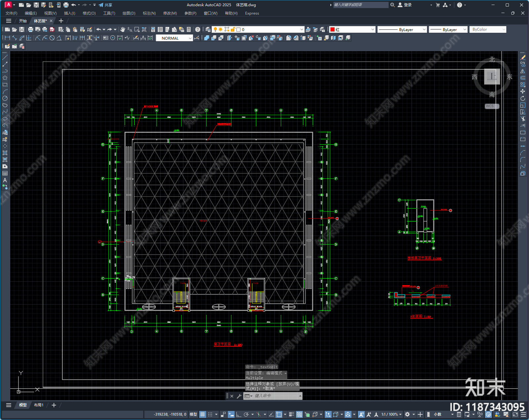
Task: Toggle transparency display in status bar
Action: (x=299, y=414)
